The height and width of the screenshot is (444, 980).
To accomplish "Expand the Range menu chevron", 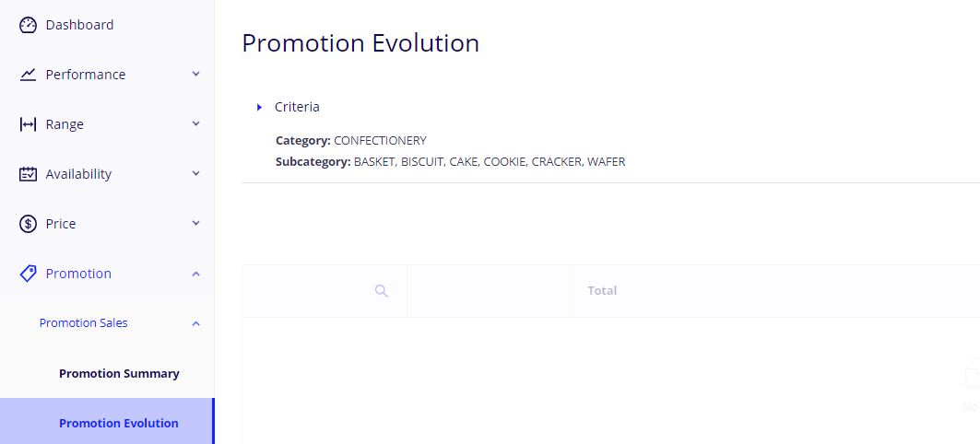I will click(x=195, y=124).
